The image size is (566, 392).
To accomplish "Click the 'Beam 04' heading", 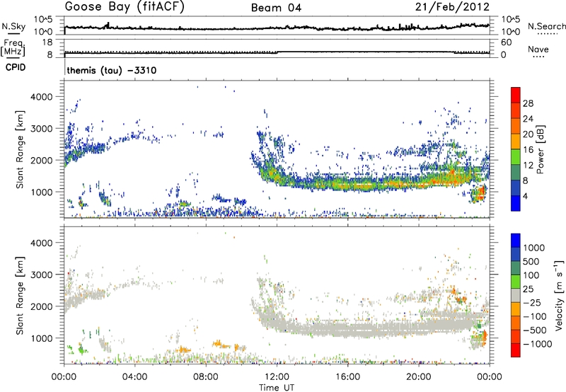I will 276,8.
